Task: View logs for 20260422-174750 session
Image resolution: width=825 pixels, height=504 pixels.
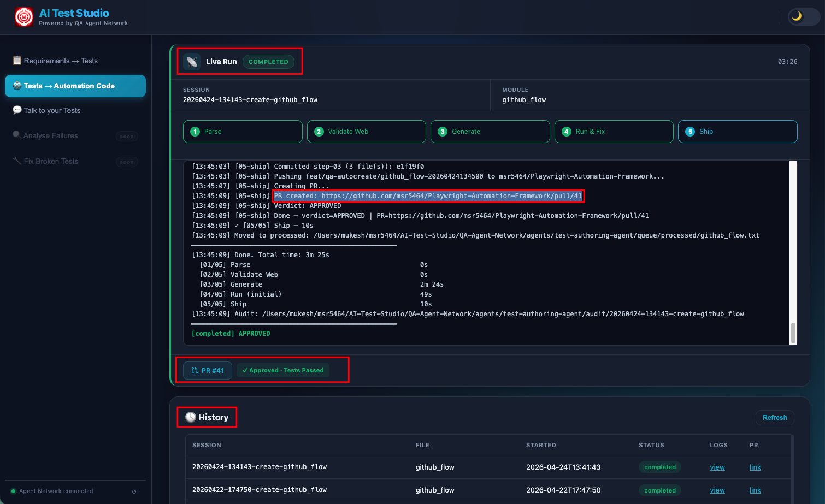Action: tap(717, 490)
